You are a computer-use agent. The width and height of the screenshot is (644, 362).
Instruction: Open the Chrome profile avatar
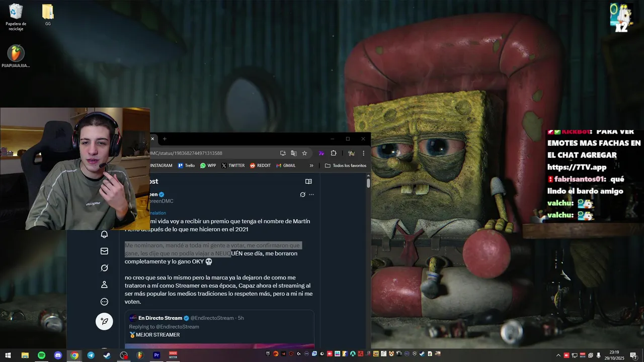(x=351, y=153)
